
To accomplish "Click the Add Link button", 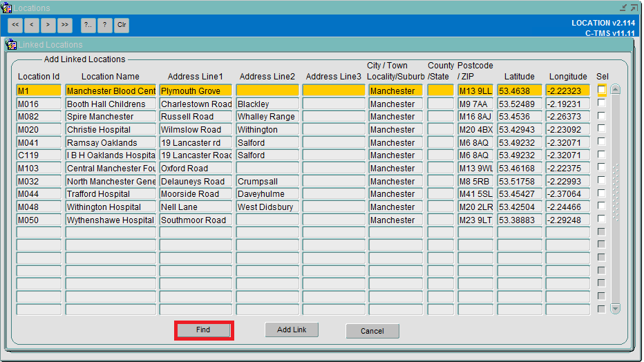I will [x=292, y=330].
